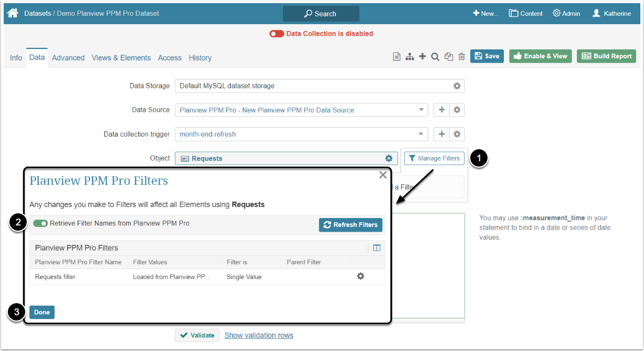Click the hierarchy tree icon in toolbar
The height and width of the screenshot is (351, 644).
coord(410,56)
